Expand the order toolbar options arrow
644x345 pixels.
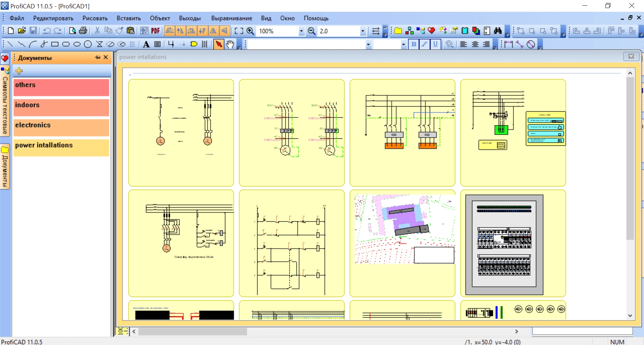tap(563, 31)
